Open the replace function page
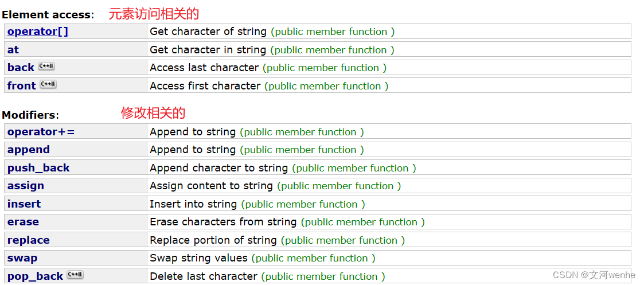This screenshot has height=285, width=644. click(29, 240)
